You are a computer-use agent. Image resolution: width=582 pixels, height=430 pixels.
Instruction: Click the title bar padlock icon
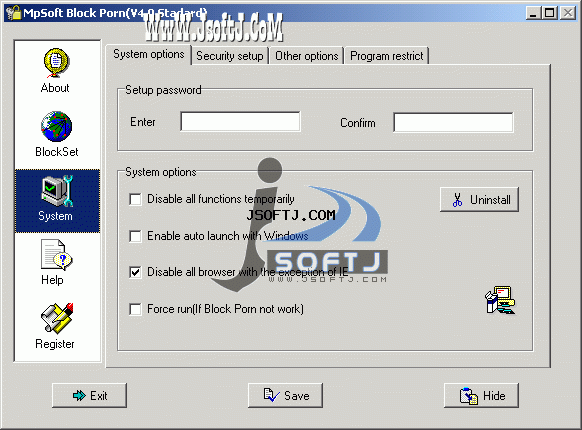(13, 13)
